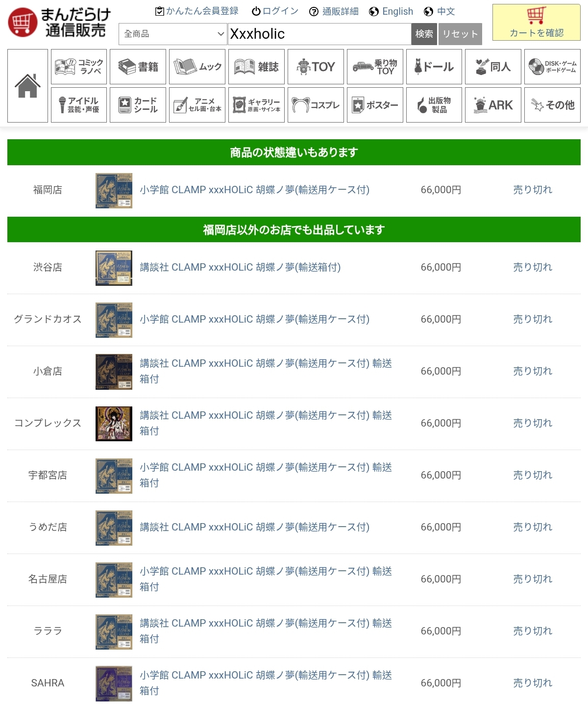This screenshot has width=588, height=707.
Task: Focus the search field containing Xxxholic
Action: pos(319,34)
